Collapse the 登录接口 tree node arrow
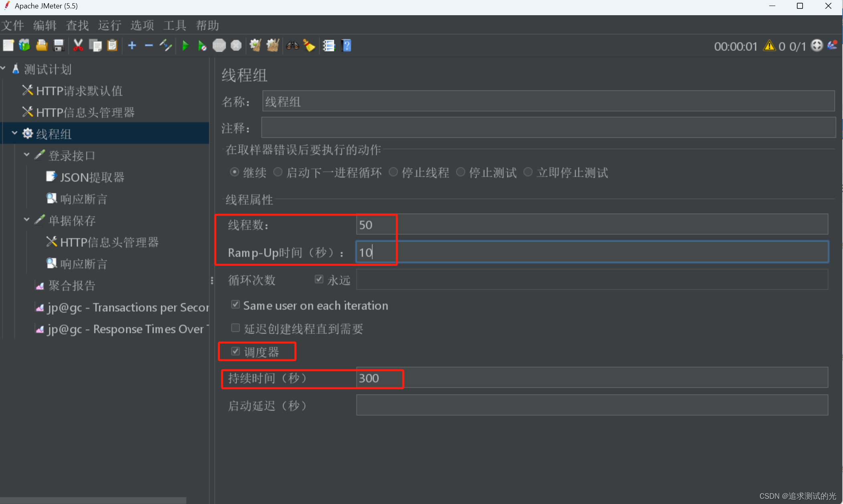843x504 pixels. pyautogui.click(x=26, y=155)
